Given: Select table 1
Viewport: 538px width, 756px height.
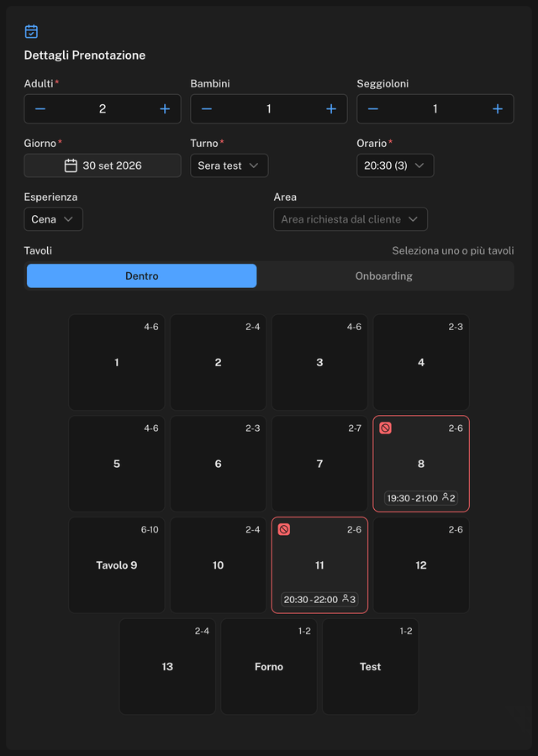Looking at the screenshot, I should [117, 362].
